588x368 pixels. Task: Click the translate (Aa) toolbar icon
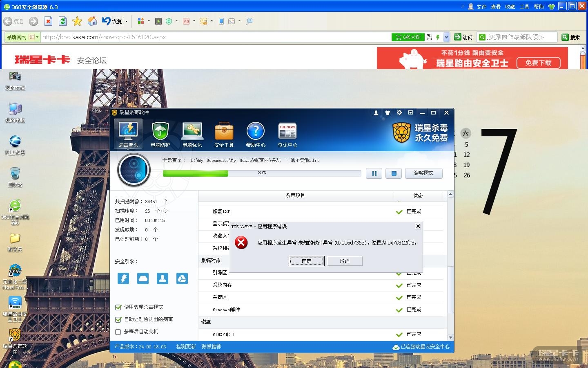tap(186, 21)
